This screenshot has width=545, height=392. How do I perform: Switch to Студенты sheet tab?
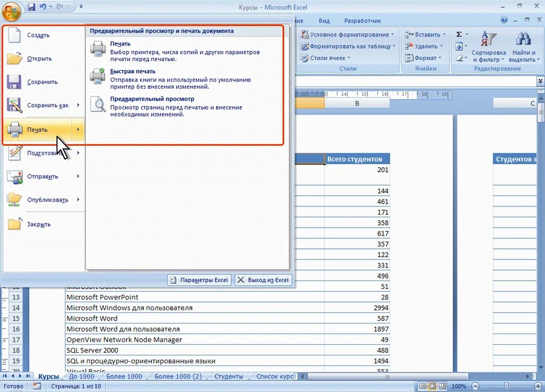point(228,377)
